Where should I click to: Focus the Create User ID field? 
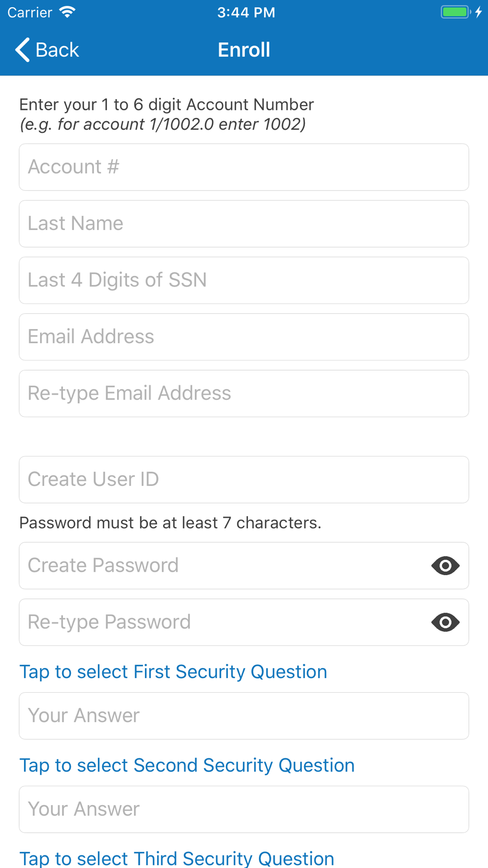(244, 479)
